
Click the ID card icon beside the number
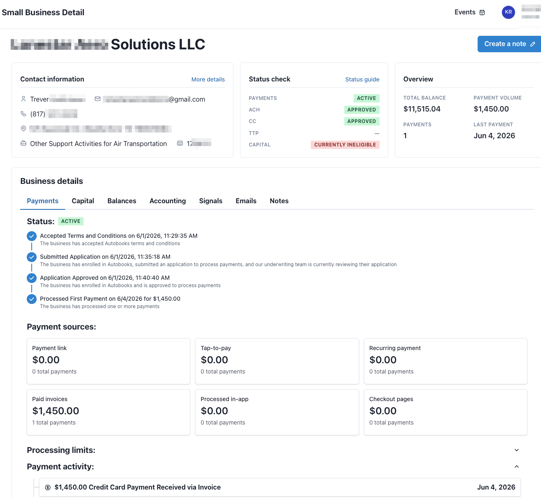180,143
